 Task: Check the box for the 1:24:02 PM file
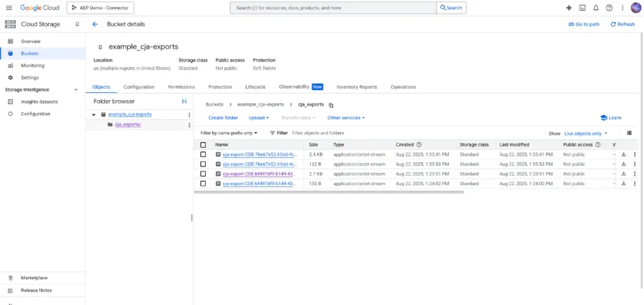[203, 184]
